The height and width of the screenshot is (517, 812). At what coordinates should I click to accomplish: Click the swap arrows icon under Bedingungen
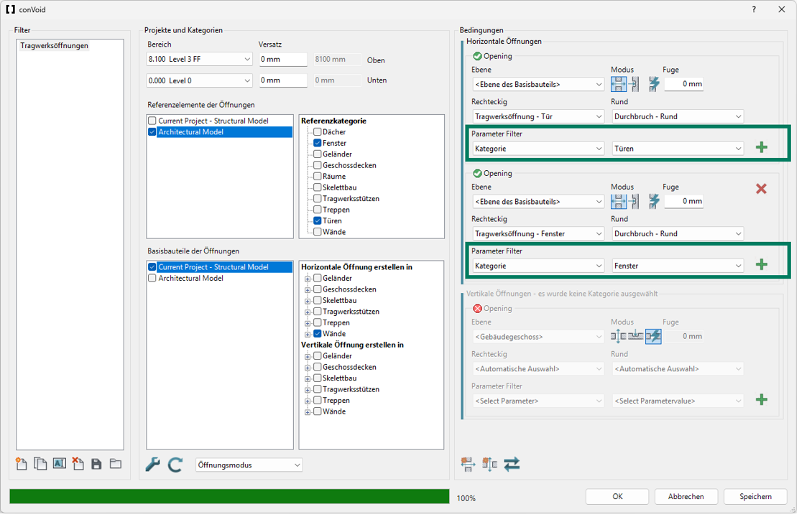[512, 464]
